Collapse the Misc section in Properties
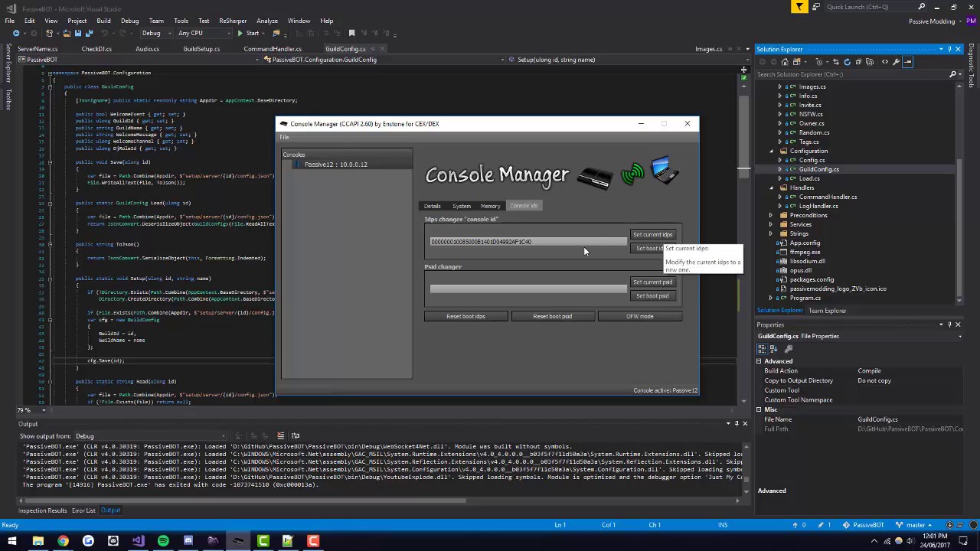 point(759,409)
